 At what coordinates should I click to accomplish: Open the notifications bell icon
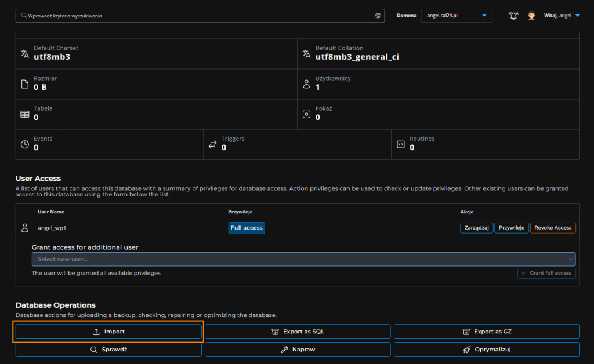[513, 16]
